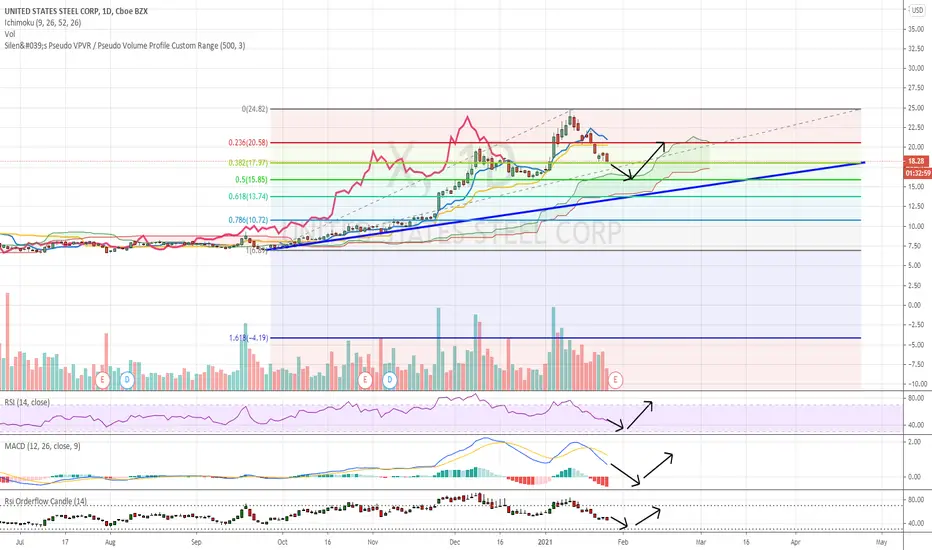Click the 0.786(10.72) Fibonacci level label
This screenshot has width=932, height=550.
coord(248,220)
